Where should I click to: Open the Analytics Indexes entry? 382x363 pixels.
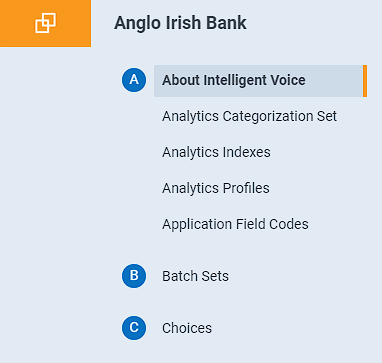pyautogui.click(x=216, y=152)
